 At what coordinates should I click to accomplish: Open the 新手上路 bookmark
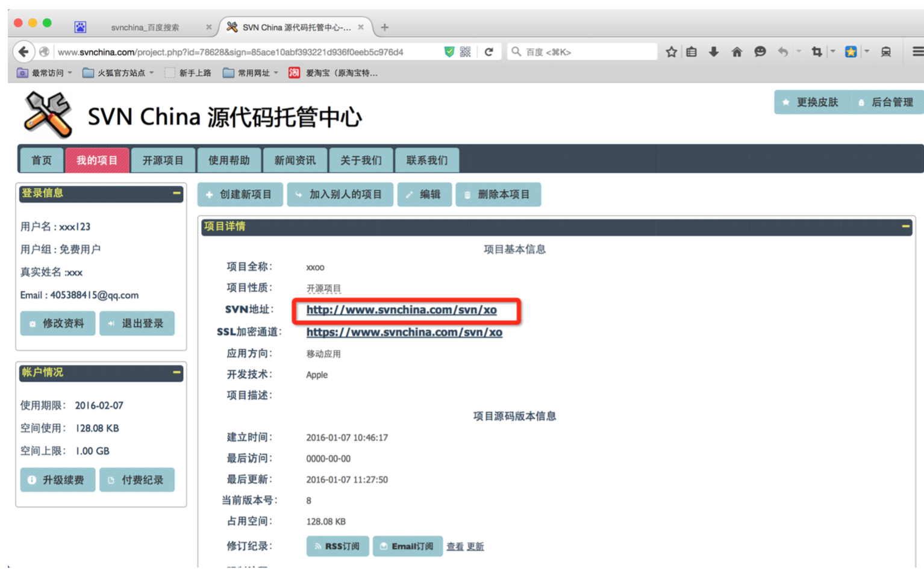(x=188, y=73)
